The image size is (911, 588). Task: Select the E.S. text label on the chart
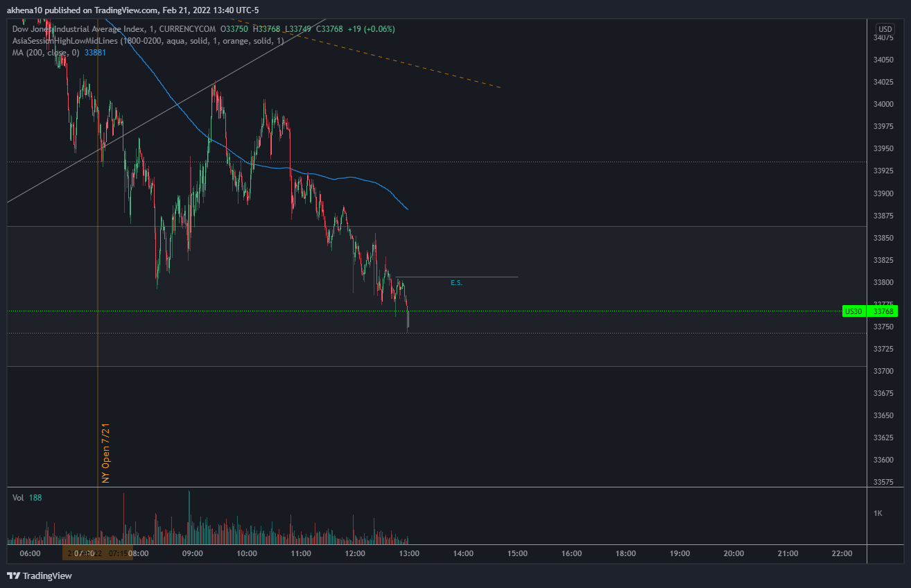coord(456,283)
